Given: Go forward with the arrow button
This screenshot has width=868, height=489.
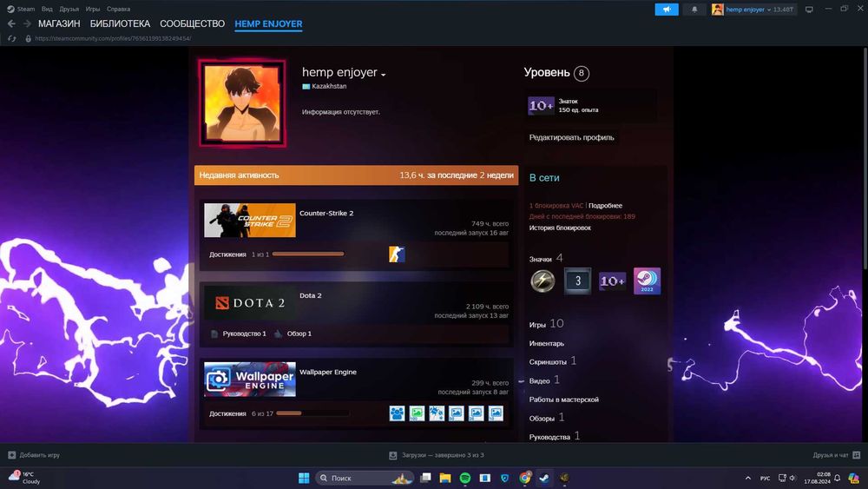Looking at the screenshot, I should coord(27,23).
